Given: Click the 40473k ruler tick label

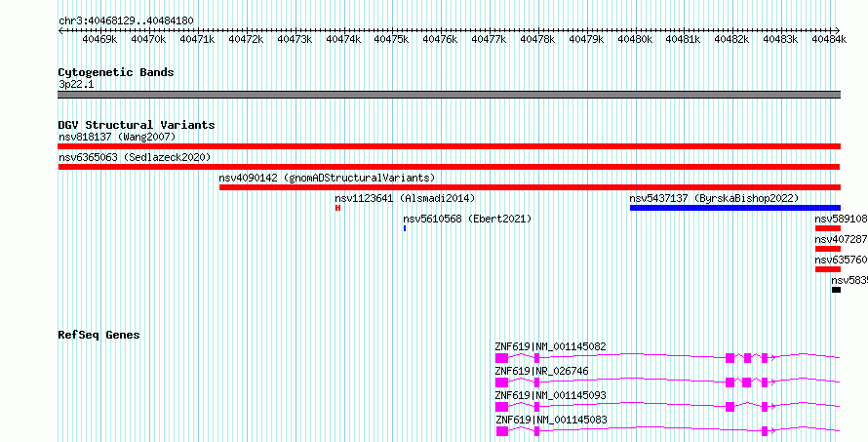Looking at the screenshot, I should point(295,39).
